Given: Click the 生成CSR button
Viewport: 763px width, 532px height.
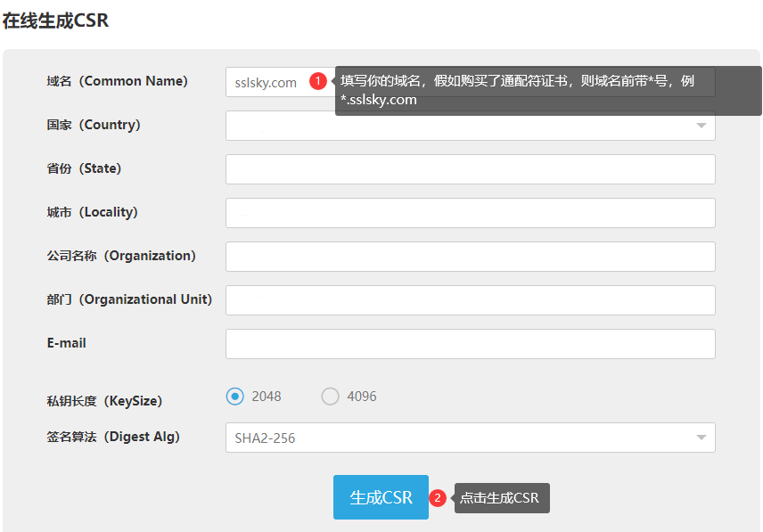Looking at the screenshot, I should click(381, 497).
